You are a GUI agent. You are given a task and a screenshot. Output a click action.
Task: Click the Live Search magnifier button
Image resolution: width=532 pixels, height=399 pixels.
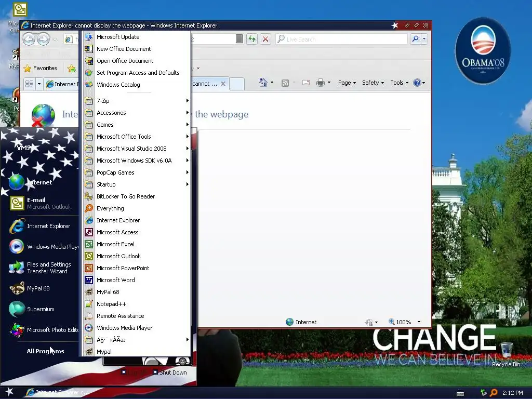(x=415, y=39)
